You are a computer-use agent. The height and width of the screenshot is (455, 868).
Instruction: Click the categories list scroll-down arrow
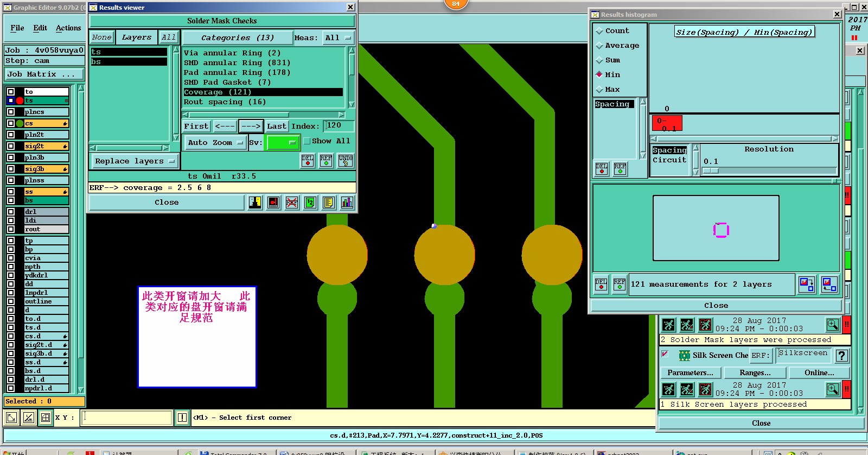pyautogui.click(x=352, y=105)
